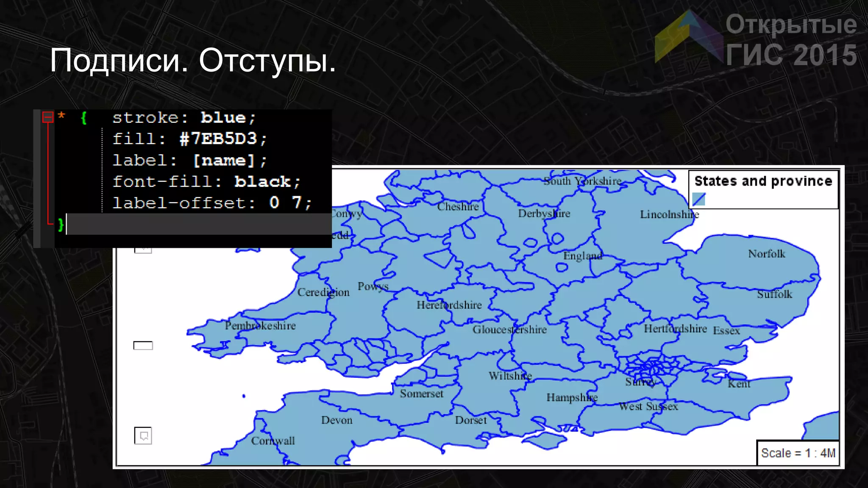
Task: Click the "Scale = 1 : 4M" box
Action: pyautogui.click(x=798, y=453)
